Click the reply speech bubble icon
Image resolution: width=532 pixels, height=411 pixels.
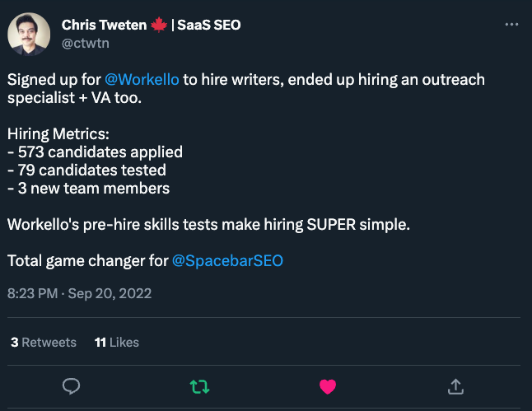72,386
